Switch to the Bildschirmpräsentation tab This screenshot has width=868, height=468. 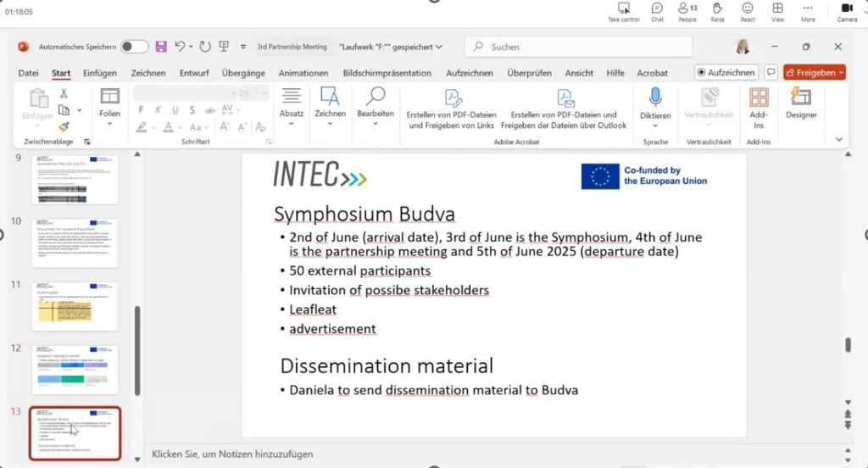pos(387,73)
